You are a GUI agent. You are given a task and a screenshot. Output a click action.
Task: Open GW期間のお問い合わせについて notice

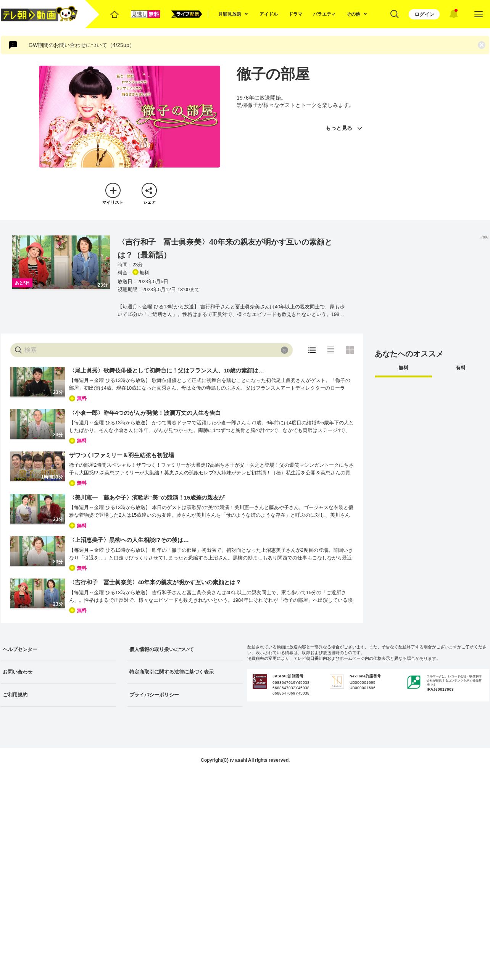(x=81, y=45)
